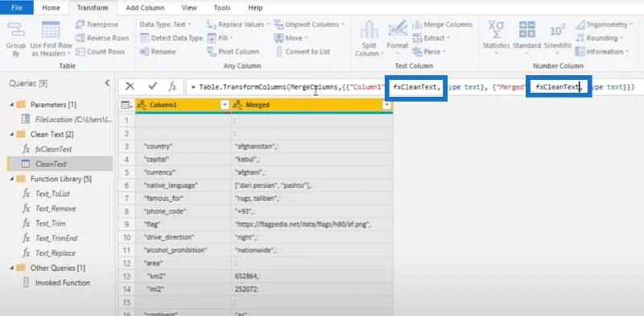Click the Rename column button
Viewport: 644px width, 316px height.
[158, 52]
